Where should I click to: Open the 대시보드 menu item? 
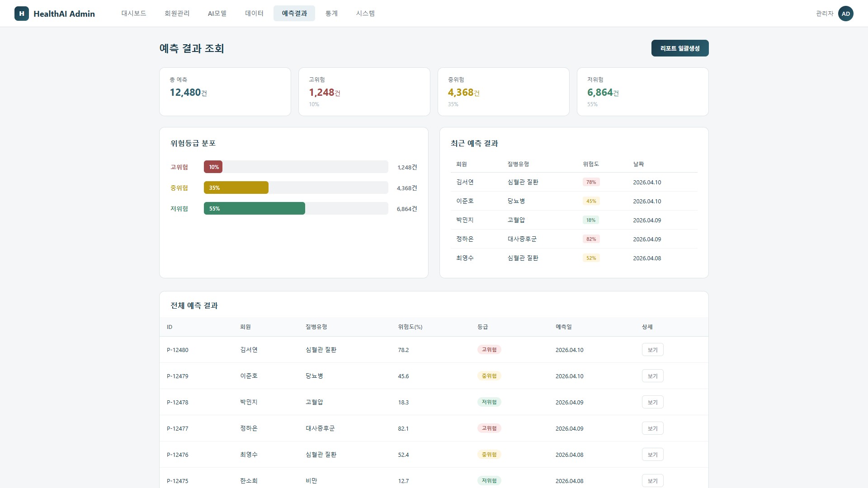[134, 14]
